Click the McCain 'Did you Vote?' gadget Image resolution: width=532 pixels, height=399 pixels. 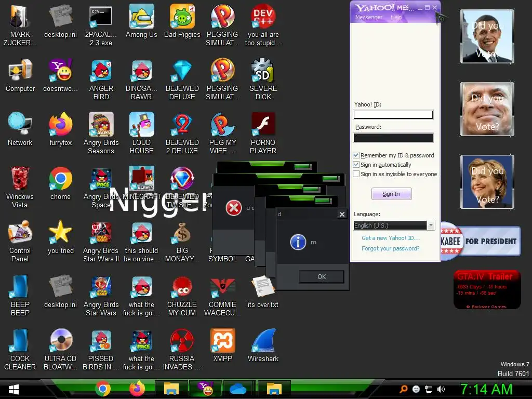click(487, 109)
